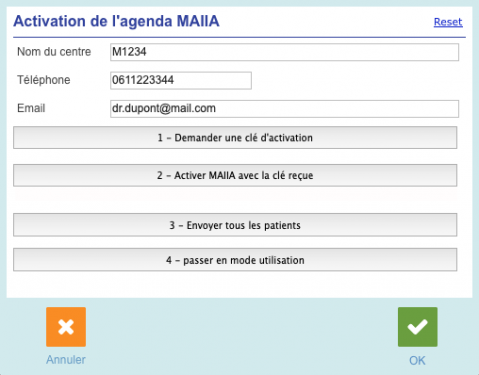Click the Email label text
Image resolution: width=479 pixels, height=375 pixels.
(x=31, y=108)
